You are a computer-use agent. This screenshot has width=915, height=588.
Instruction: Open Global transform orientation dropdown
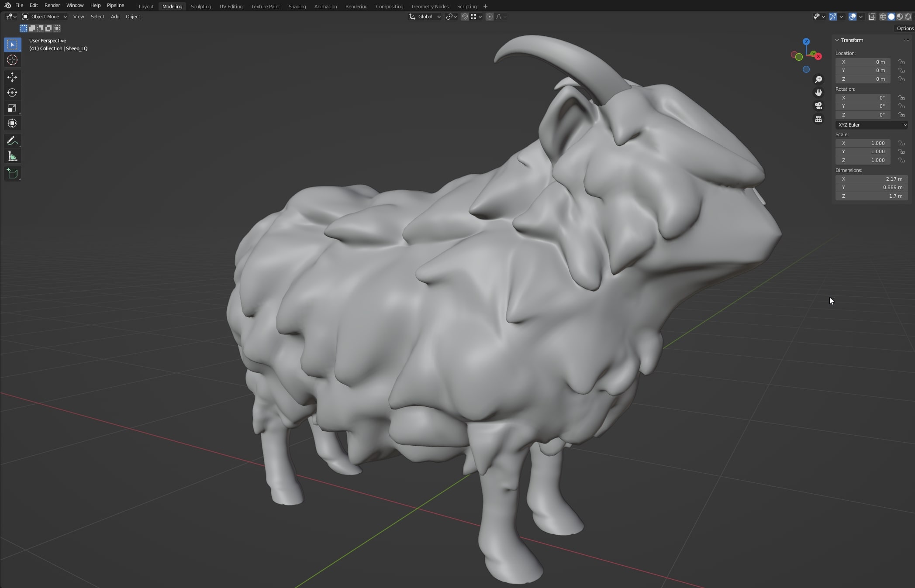point(425,17)
